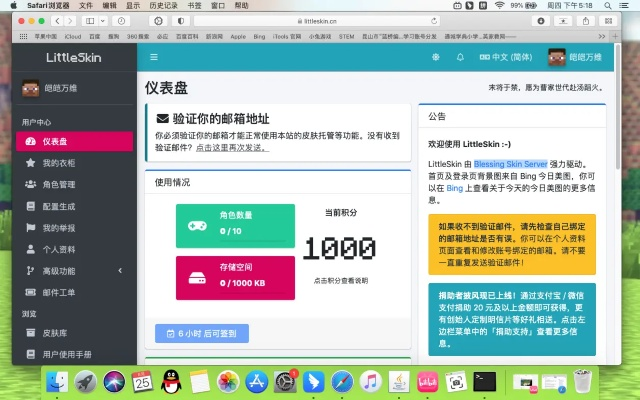Launch Siri from the Dock
The width and height of the screenshot is (640, 400).
(x=114, y=382)
